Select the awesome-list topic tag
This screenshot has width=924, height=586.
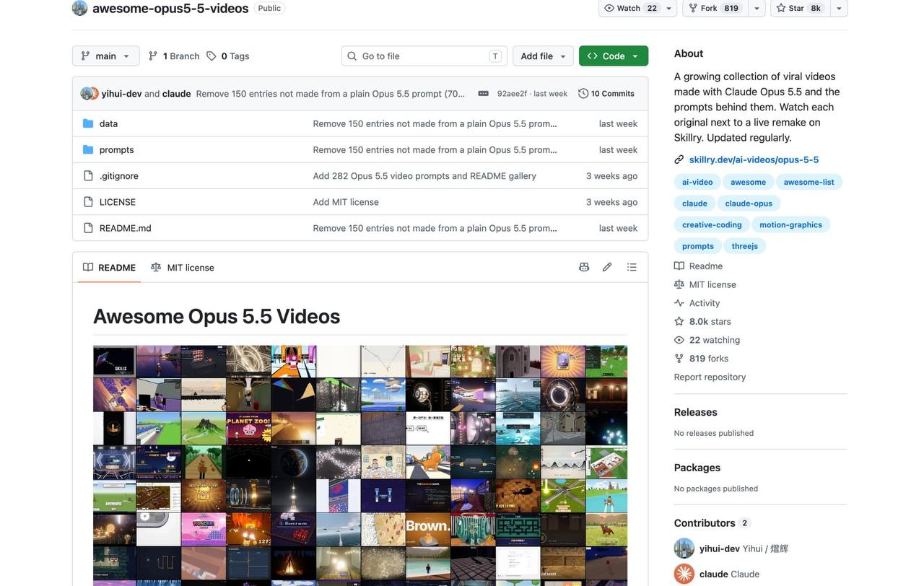tap(808, 182)
